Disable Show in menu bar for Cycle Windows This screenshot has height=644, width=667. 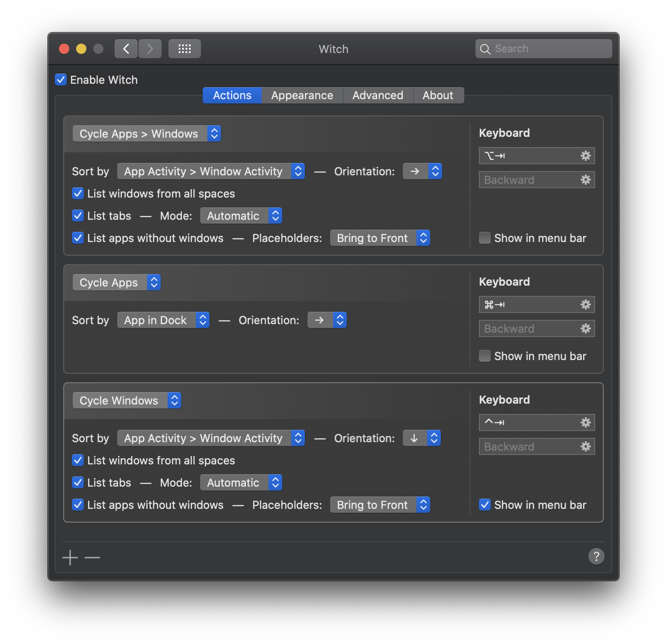point(485,505)
